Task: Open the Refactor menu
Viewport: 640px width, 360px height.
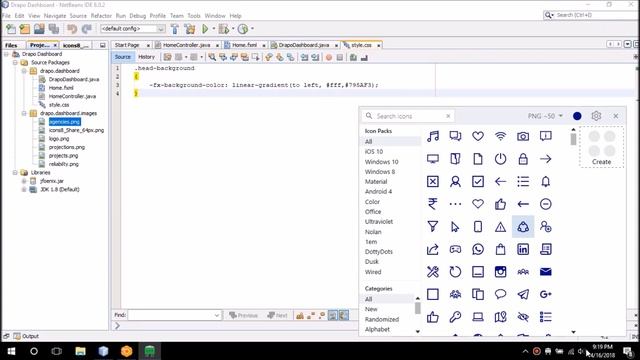Action: point(101,16)
